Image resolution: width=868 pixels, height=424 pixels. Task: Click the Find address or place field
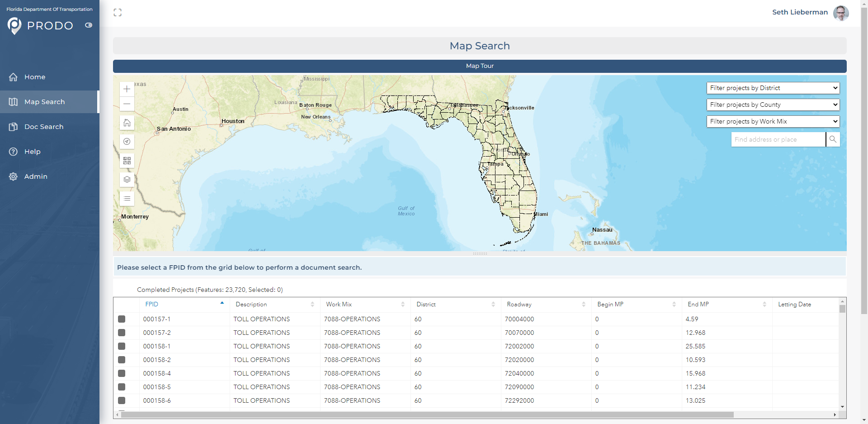pyautogui.click(x=778, y=139)
